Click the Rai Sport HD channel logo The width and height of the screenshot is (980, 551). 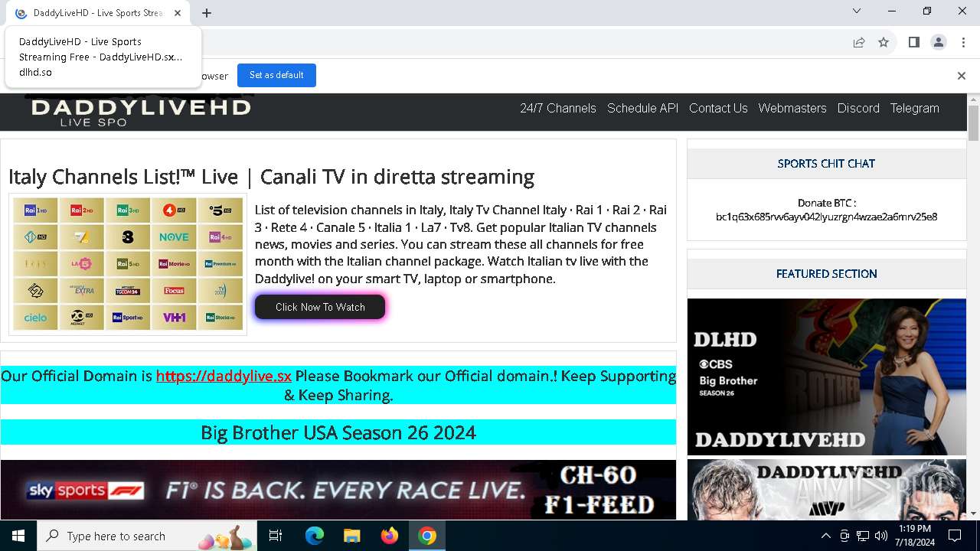tap(128, 318)
